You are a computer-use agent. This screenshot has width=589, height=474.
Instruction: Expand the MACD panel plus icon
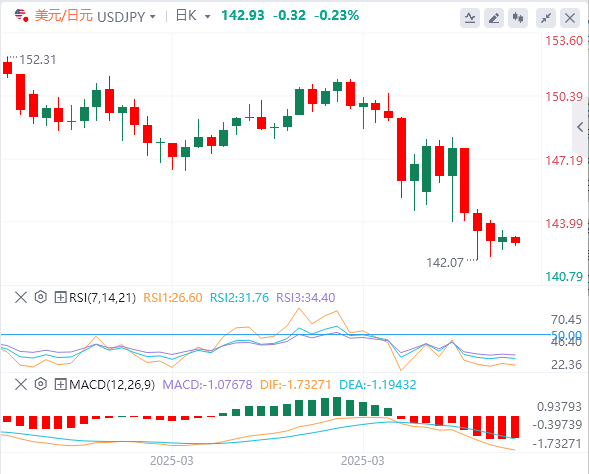pyautogui.click(x=60, y=384)
